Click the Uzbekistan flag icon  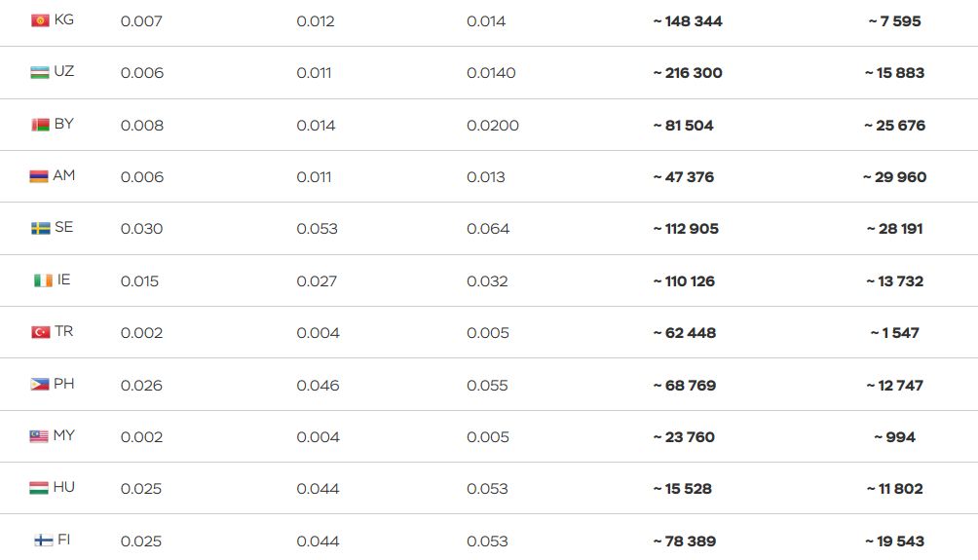tap(40, 72)
